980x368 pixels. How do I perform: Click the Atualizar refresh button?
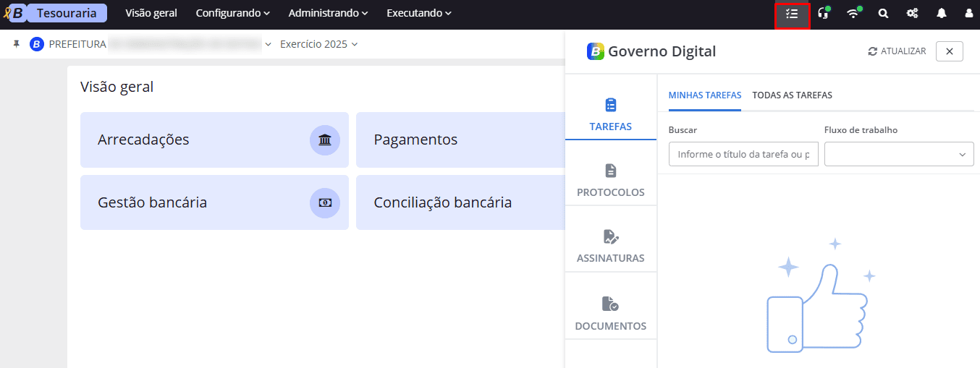click(x=897, y=51)
